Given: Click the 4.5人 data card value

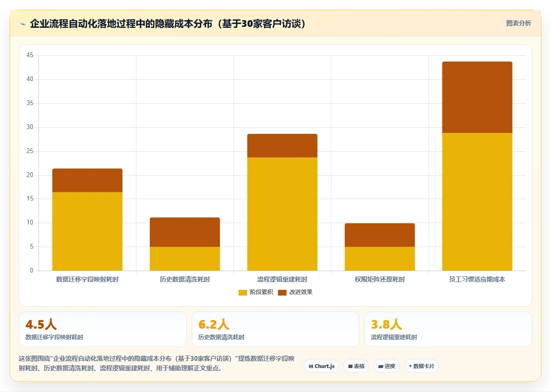Looking at the screenshot, I should [x=41, y=324].
